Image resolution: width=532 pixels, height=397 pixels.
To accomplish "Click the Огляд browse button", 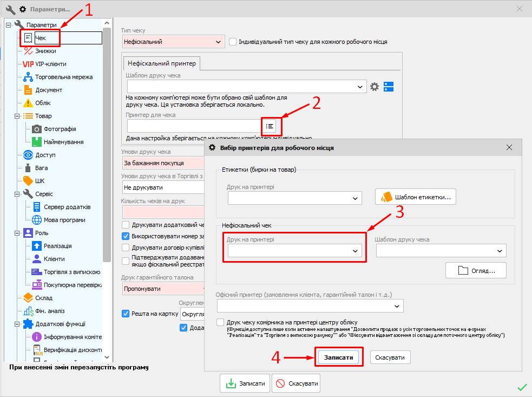I will (x=476, y=270).
